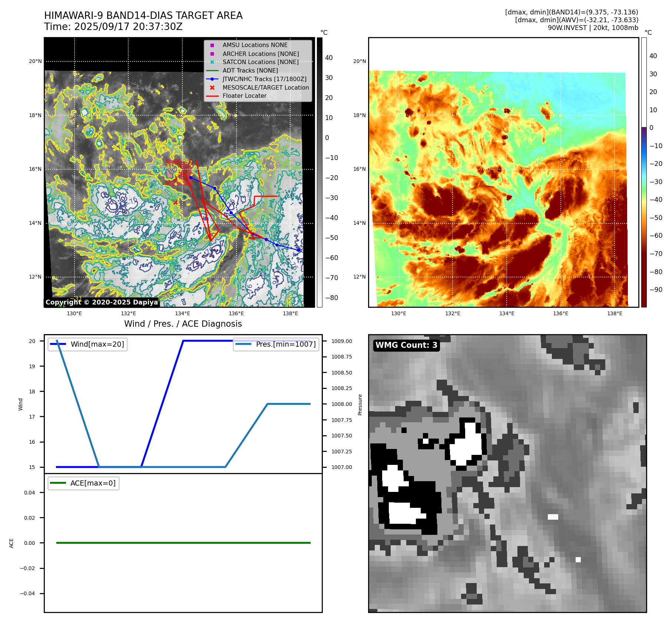
Task: Click 'AMSU Locations NONE' legend entry
Action: pyautogui.click(x=255, y=45)
